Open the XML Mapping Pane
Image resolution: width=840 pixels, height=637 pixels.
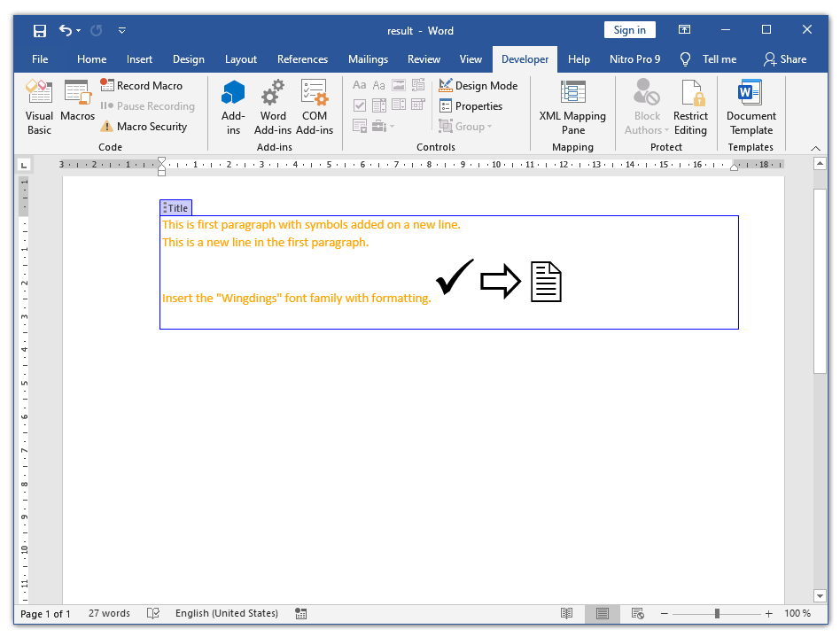(x=572, y=105)
